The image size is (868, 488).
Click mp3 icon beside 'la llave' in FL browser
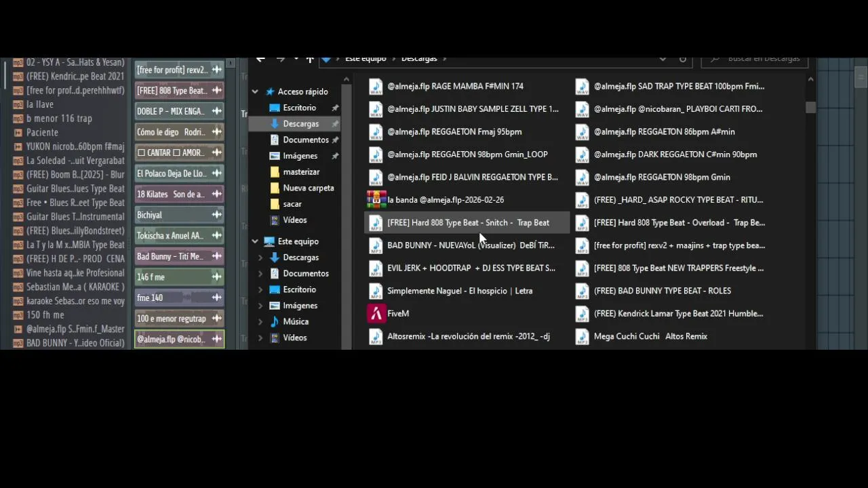coord(18,104)
